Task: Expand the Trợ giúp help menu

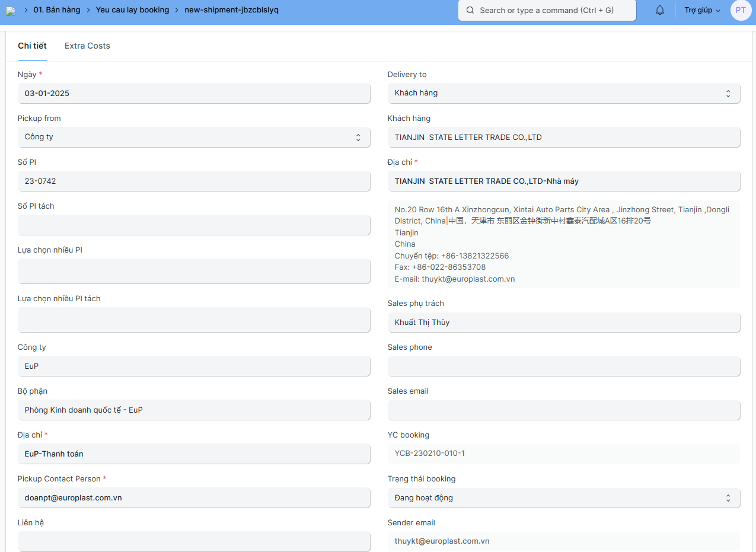Action: [702, 11]
